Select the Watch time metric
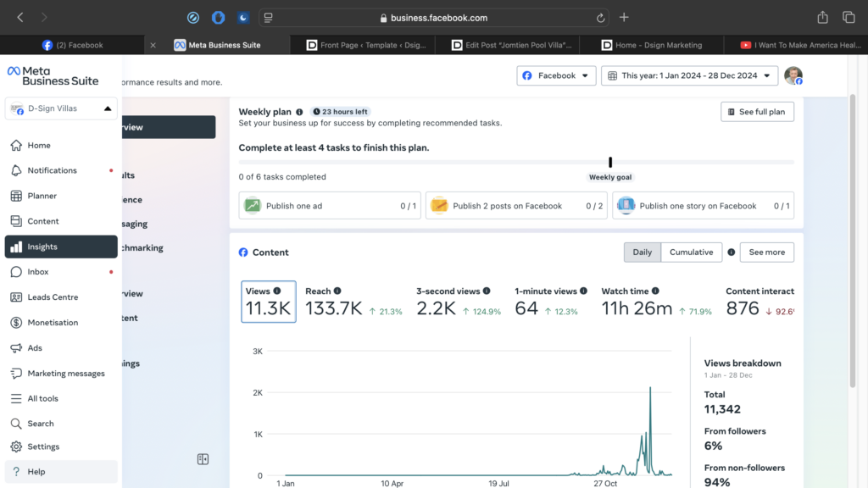The height and width of the screenshot is (488, 868). click(657, 302)
